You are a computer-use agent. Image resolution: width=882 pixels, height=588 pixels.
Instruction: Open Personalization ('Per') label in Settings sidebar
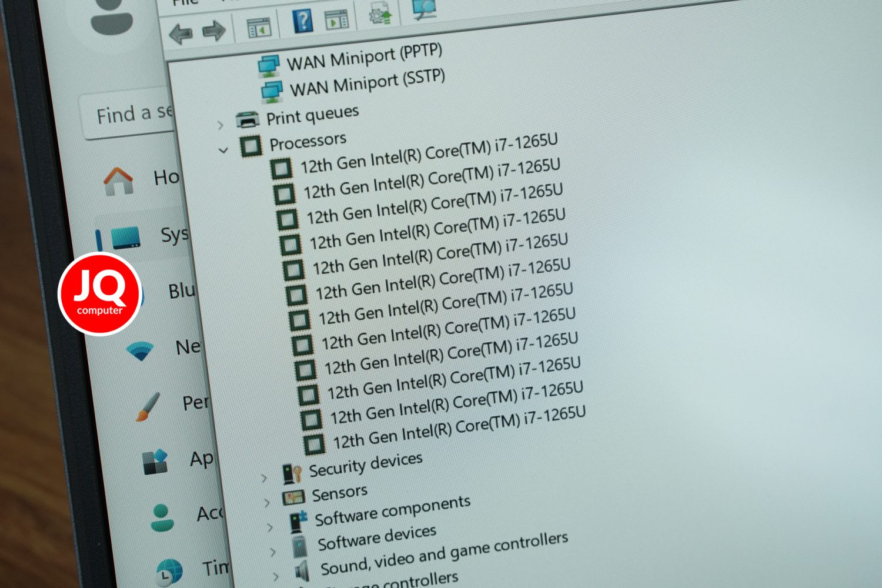click(195, 402)
